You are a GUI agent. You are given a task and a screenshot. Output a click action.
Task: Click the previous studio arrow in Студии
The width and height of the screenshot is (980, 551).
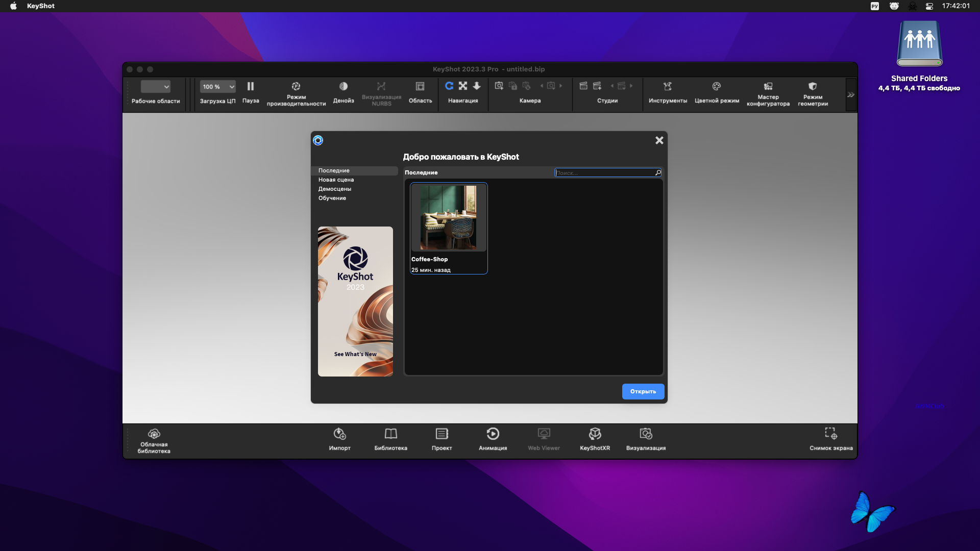(x=612, y=86)
